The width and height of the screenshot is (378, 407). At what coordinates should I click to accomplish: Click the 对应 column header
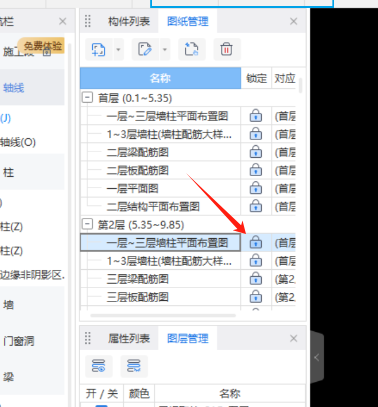click(x=284, y=78)
